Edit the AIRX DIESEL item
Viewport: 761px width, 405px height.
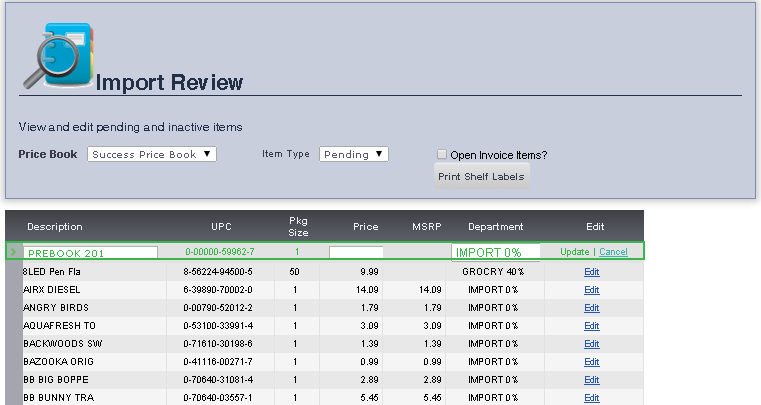[x=592, y=290]
